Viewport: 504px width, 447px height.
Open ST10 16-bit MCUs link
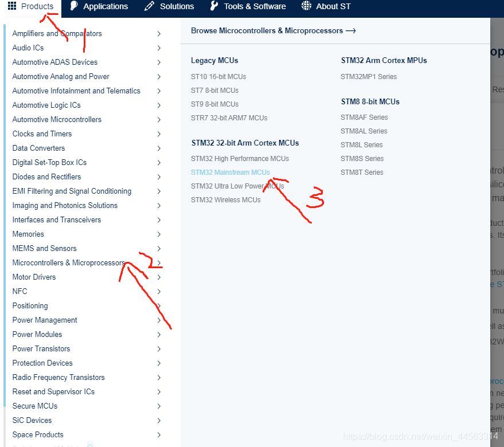click(x=218, y=77)
